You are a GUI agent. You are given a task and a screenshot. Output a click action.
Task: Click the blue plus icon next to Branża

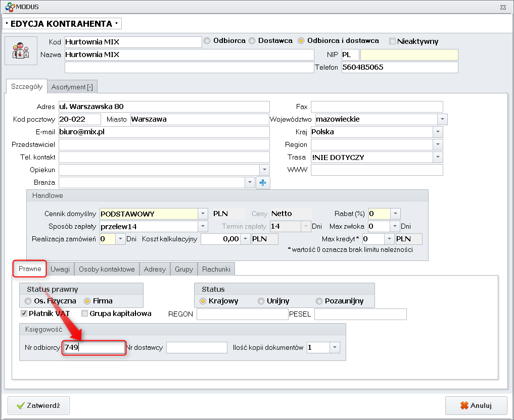(263, 183)
